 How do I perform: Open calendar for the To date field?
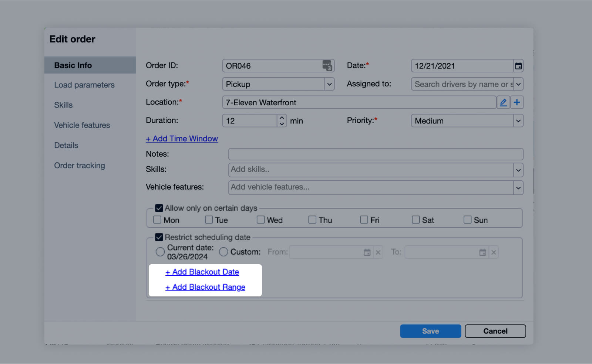pyautogui.click(x=482, y=252)
